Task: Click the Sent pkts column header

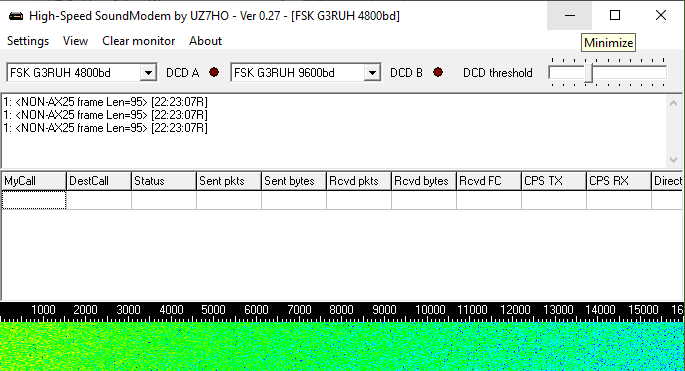Action: [229, 181]
